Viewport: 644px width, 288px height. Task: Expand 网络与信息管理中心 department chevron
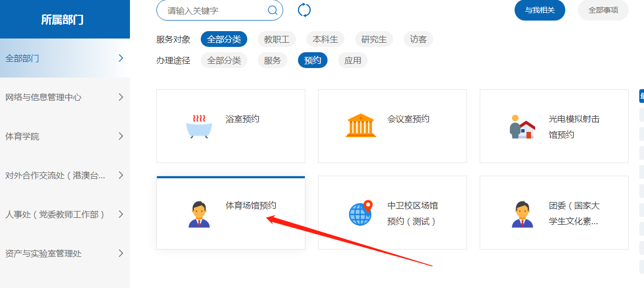pos(121,97)
